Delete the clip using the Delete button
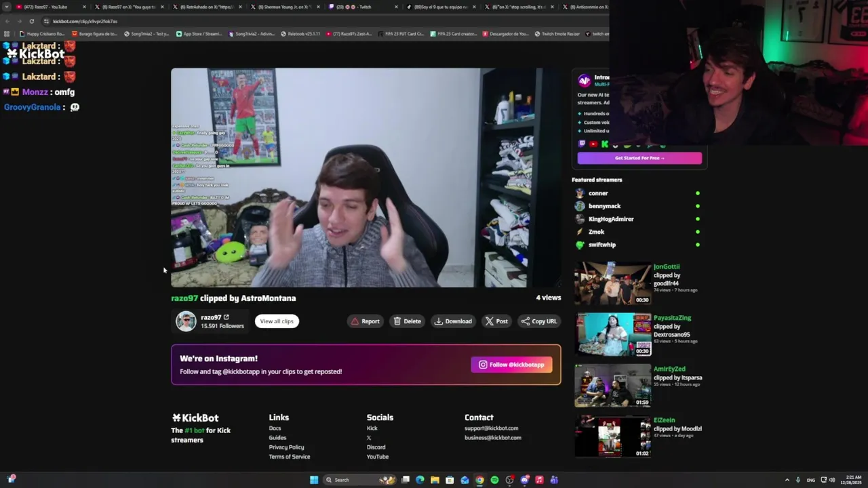868x488 pixels. pyautogui.click(x=407, y=321)
